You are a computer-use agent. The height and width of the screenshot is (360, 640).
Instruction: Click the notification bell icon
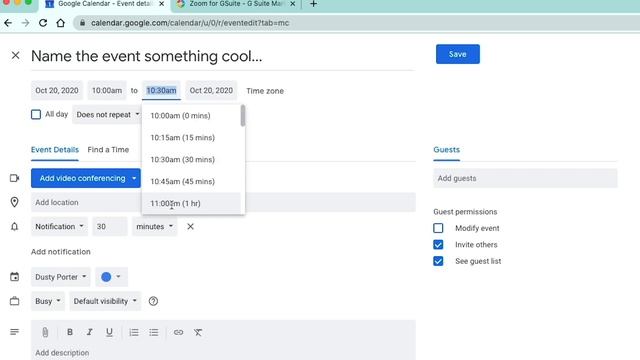click(15, 227)
